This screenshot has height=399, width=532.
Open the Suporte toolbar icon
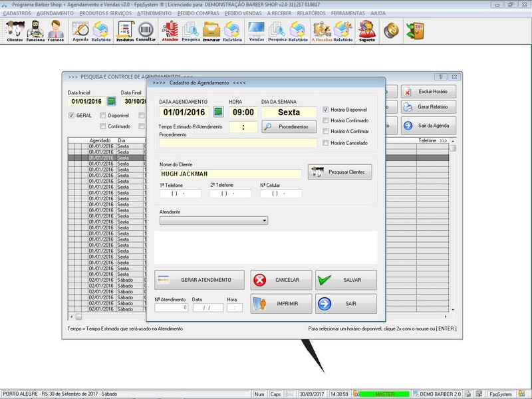tap(366, 30)
